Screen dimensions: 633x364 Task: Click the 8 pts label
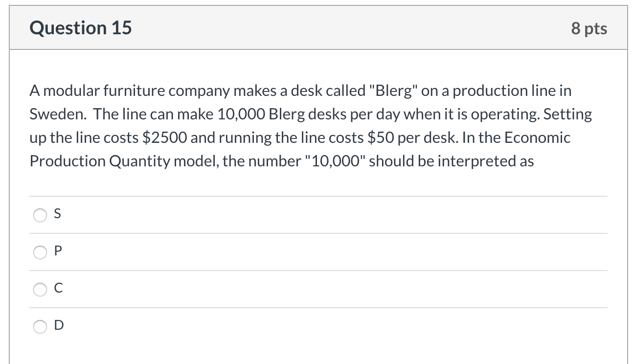[x=590, y=28]
